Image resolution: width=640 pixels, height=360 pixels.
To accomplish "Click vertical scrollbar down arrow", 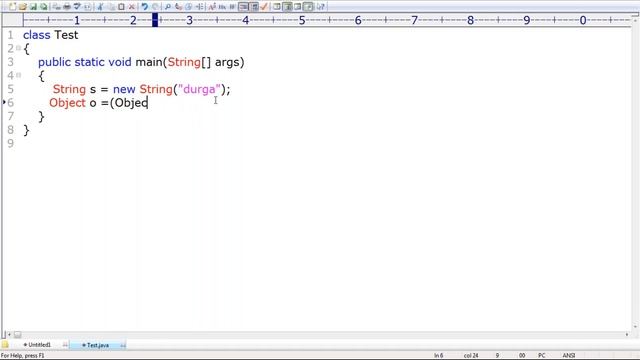I will tap(636, 326).
